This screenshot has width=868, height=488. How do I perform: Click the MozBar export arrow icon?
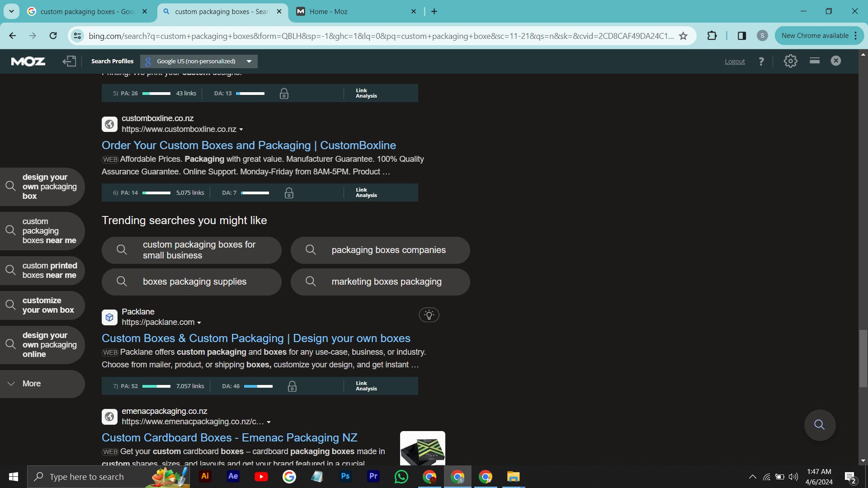69,61
